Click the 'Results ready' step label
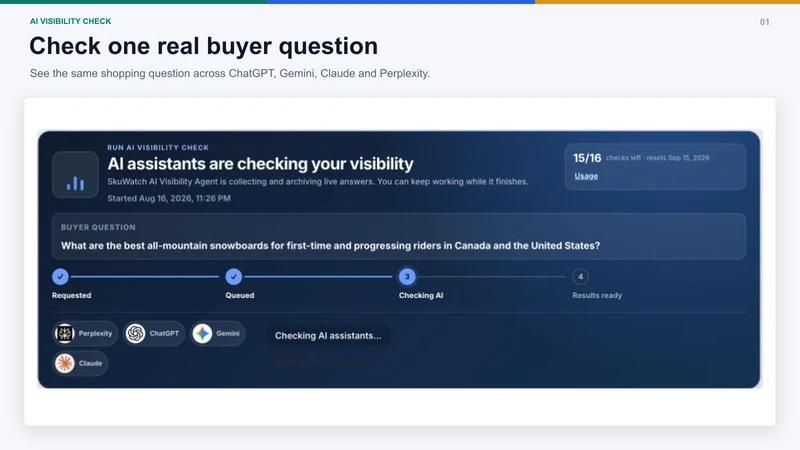 point(597,295)
